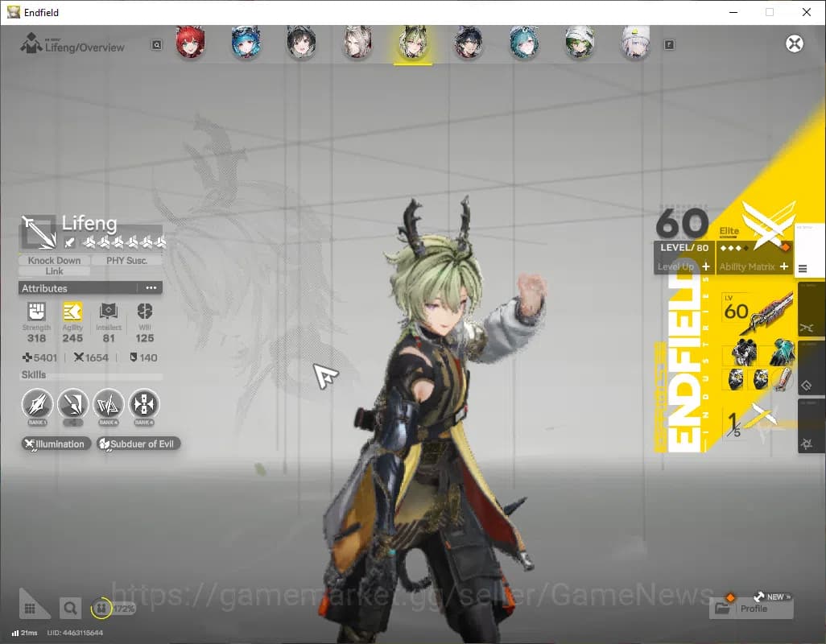Click the NEW badge above Profile

(774, 597)
